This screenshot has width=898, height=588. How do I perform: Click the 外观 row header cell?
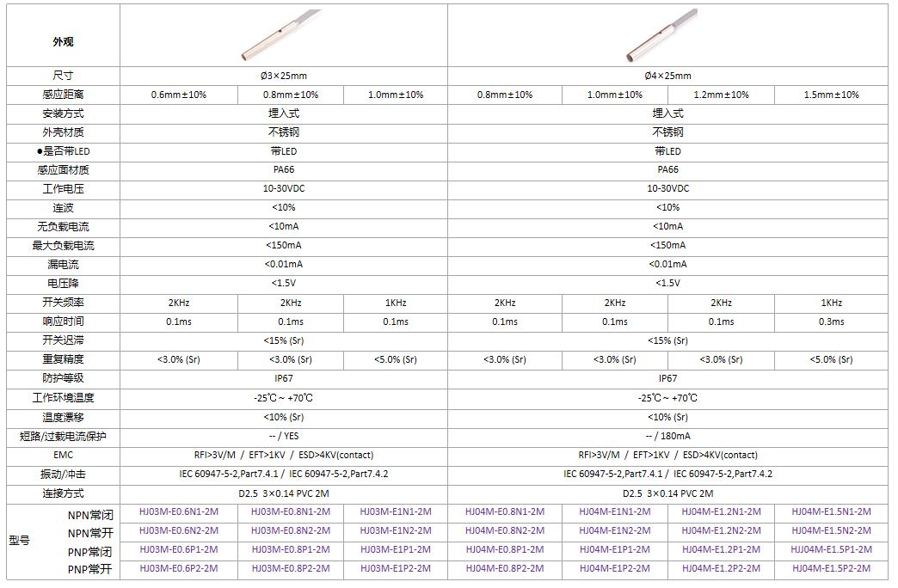click(x=63, y=41)
